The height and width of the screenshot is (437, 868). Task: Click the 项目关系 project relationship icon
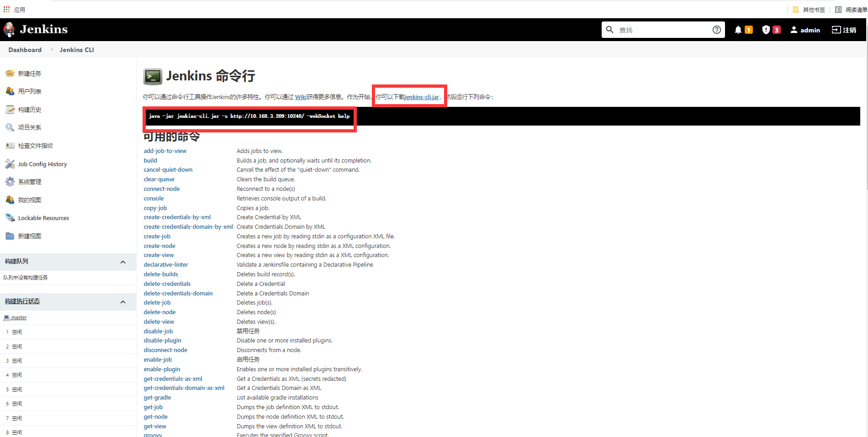click(10, 127)
